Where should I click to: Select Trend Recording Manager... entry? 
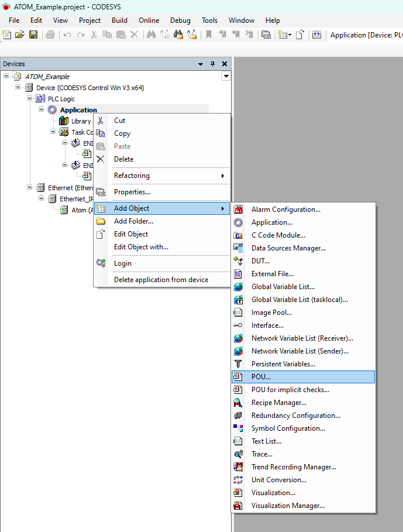304,467
